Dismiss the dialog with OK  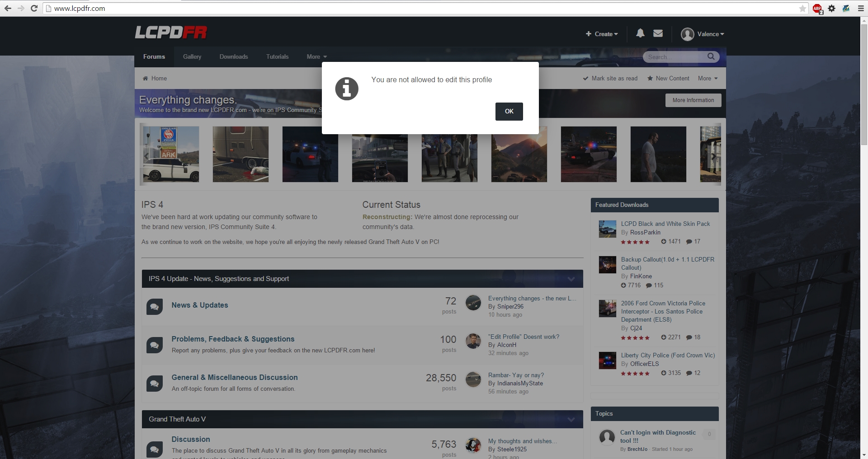(x=509, y=112)
